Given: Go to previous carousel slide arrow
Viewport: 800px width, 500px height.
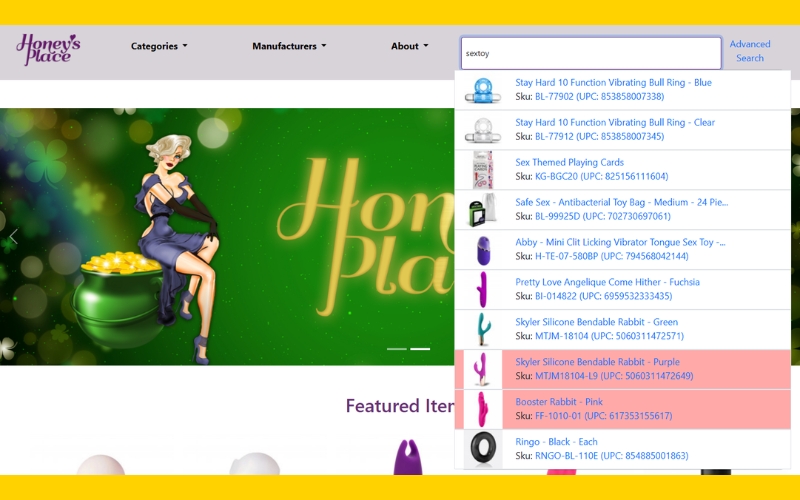Looking at the screenshot, I should (14, 236).
